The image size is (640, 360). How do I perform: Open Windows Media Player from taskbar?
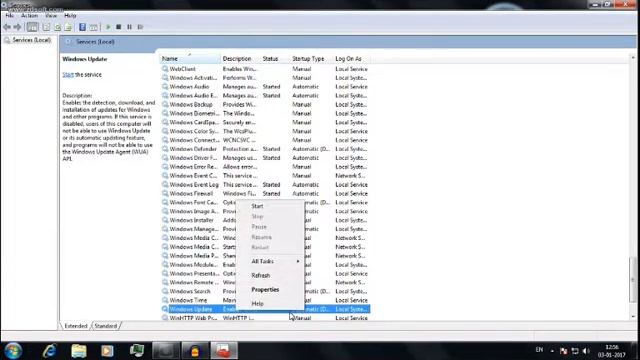(x=107, y=351)
